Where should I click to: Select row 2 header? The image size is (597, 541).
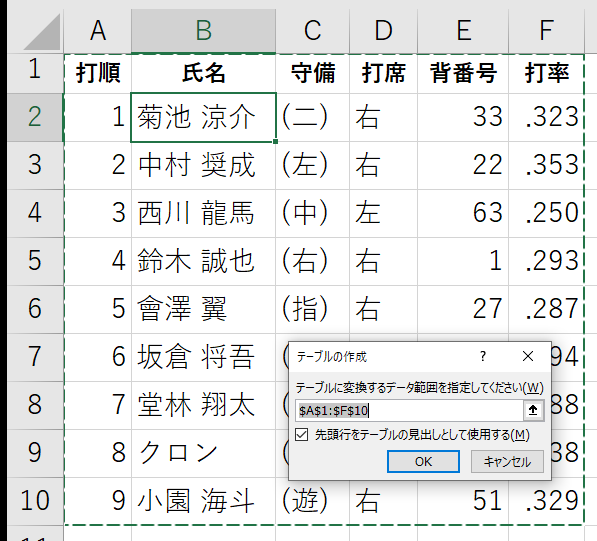35,117
